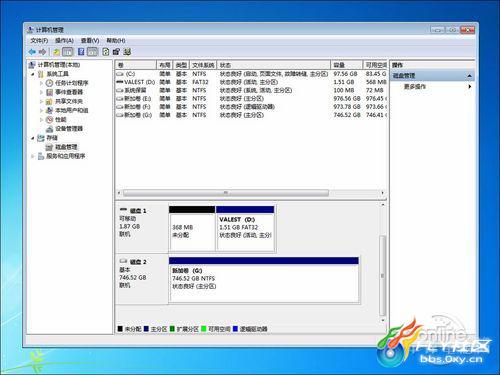Click the horizontal scrollbar thumb of volume list
This screenshot has height=375, width=500.
(x=226, y=193)
